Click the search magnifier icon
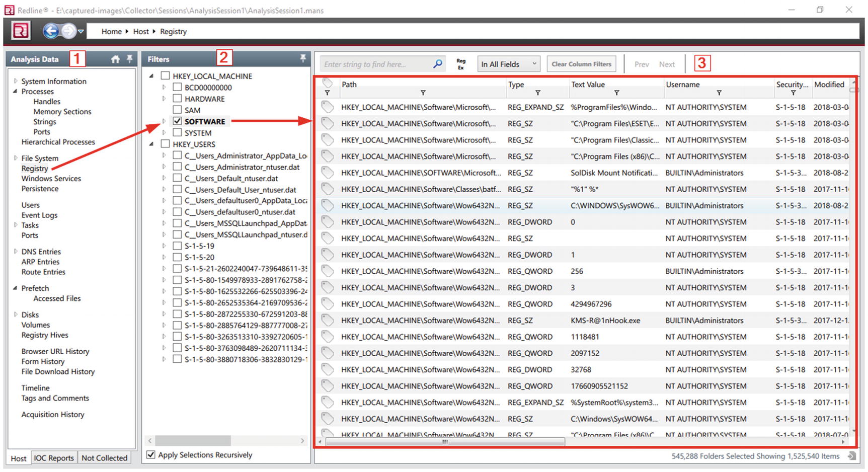Image resolution: width=868 pixels, height=472 pixels. coord(438,64)
